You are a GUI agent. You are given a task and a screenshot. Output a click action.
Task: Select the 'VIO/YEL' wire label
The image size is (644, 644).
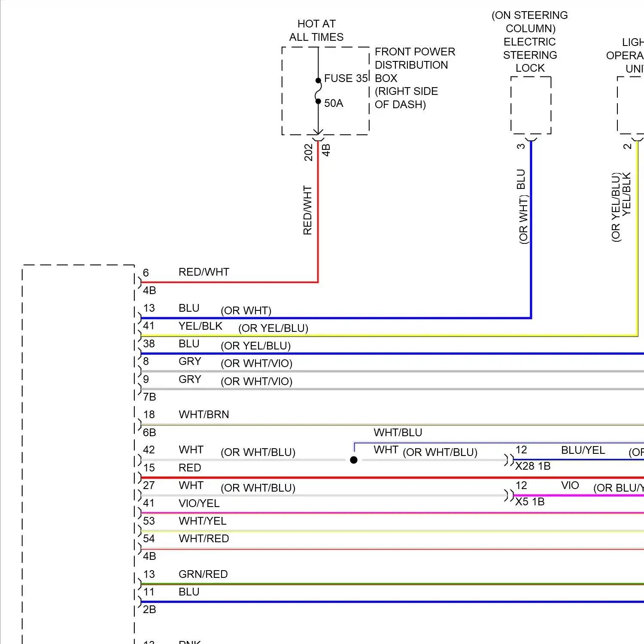coord(199,503)
